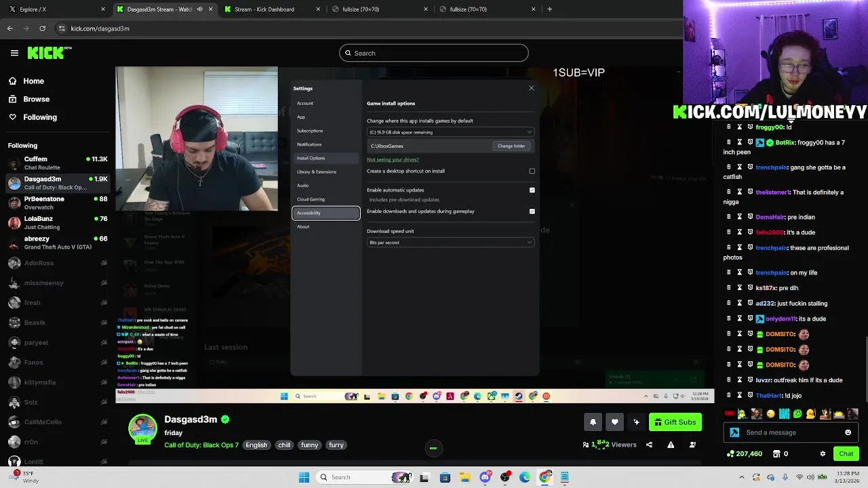Click the Change folder button
Viewport: 868px width, 488px height.
[511, 146]
